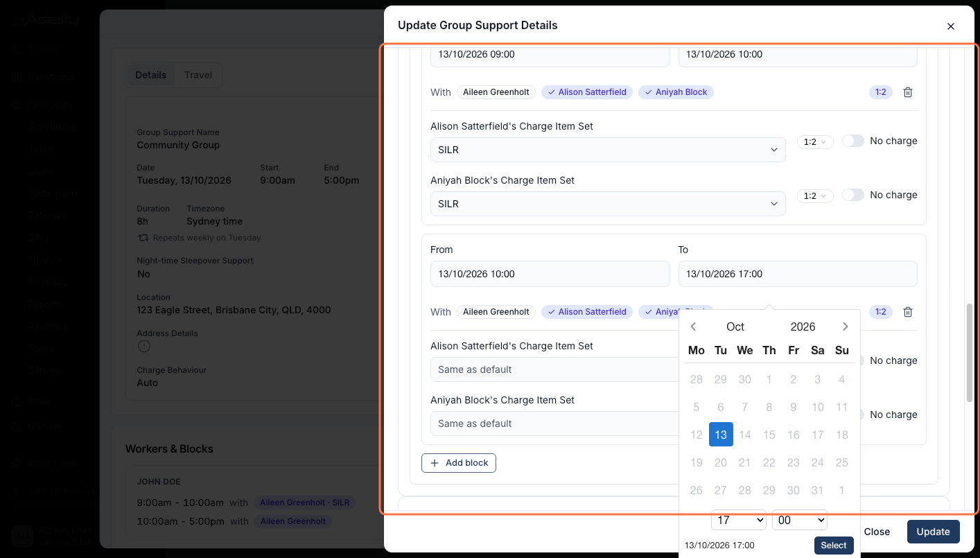Toggle No charge for Aniyah Block's SILR
Screen dimensions: 980x558
coord(853,195)
